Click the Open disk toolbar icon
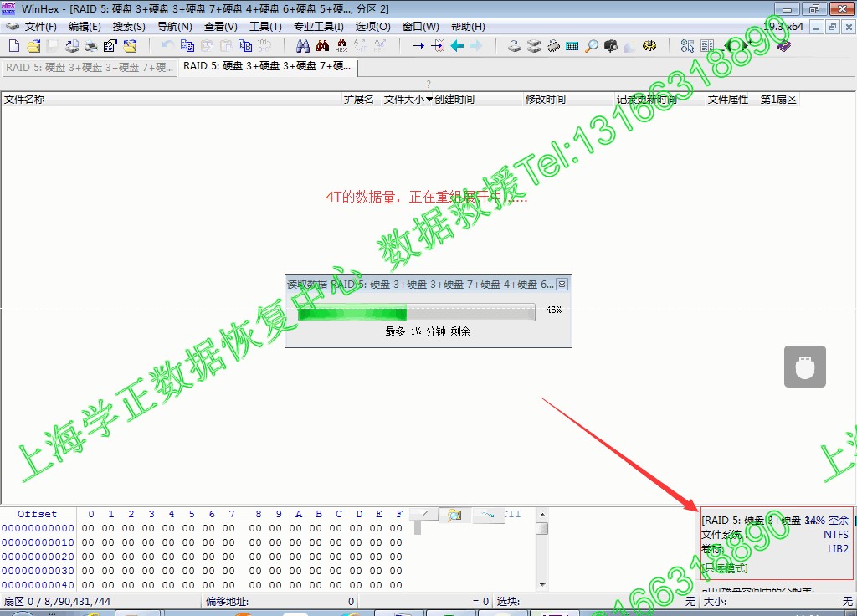This screenshot has height=616, width=857. click(x=515, y=46)
